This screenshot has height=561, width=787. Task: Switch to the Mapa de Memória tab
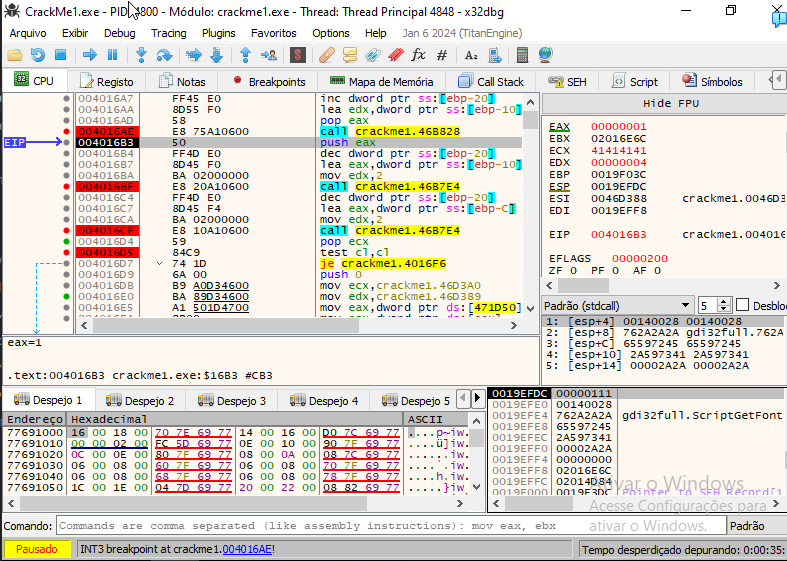point(381,82)
